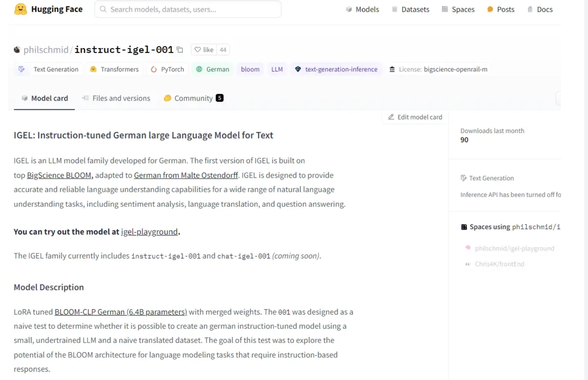Open the igel-playground link in text
The height and width of the screenshot is (380, 588).
(x=149, y=232)
